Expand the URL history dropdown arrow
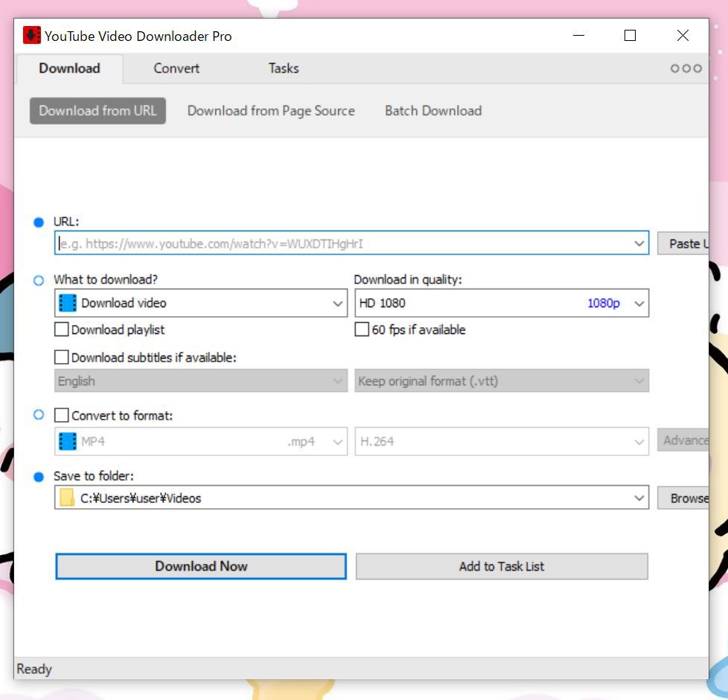728x700 pixels. [639, 243]
